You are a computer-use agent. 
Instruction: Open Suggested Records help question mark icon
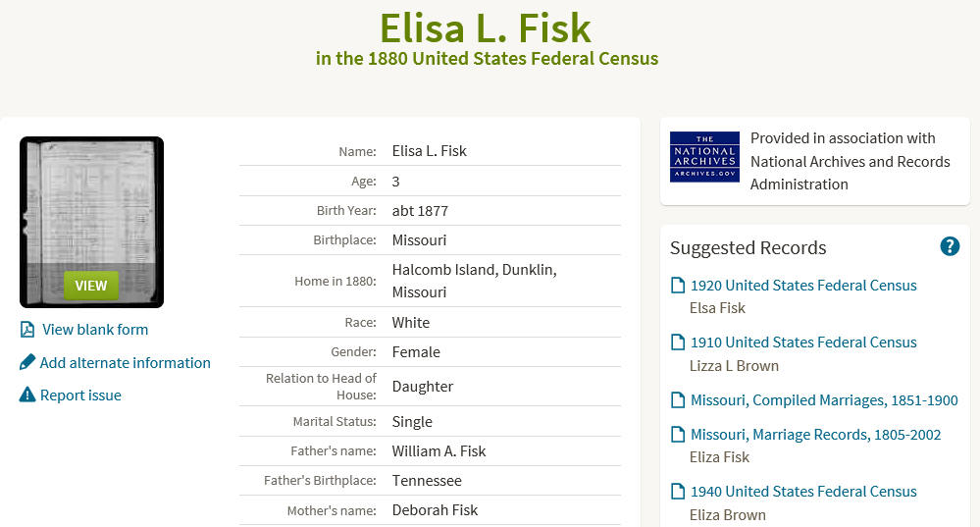point(950,246)
